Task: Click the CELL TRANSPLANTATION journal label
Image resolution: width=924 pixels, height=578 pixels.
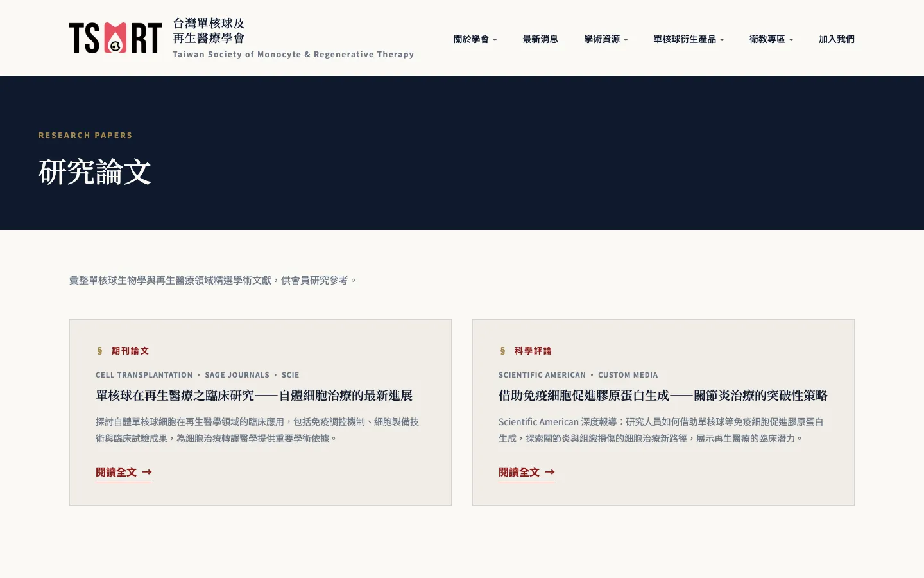Action: pos(144,375)
